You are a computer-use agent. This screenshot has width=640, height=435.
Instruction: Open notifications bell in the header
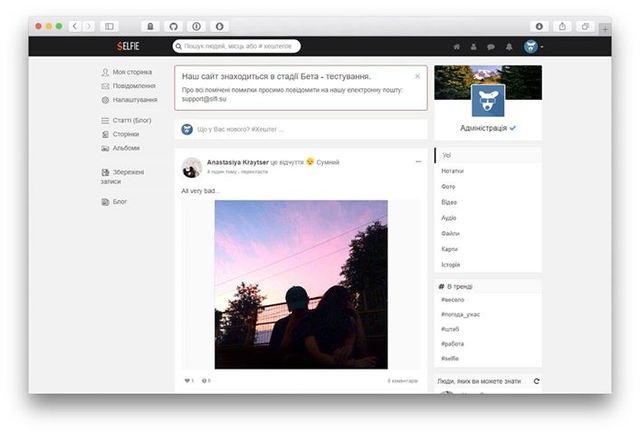point(508,46)
